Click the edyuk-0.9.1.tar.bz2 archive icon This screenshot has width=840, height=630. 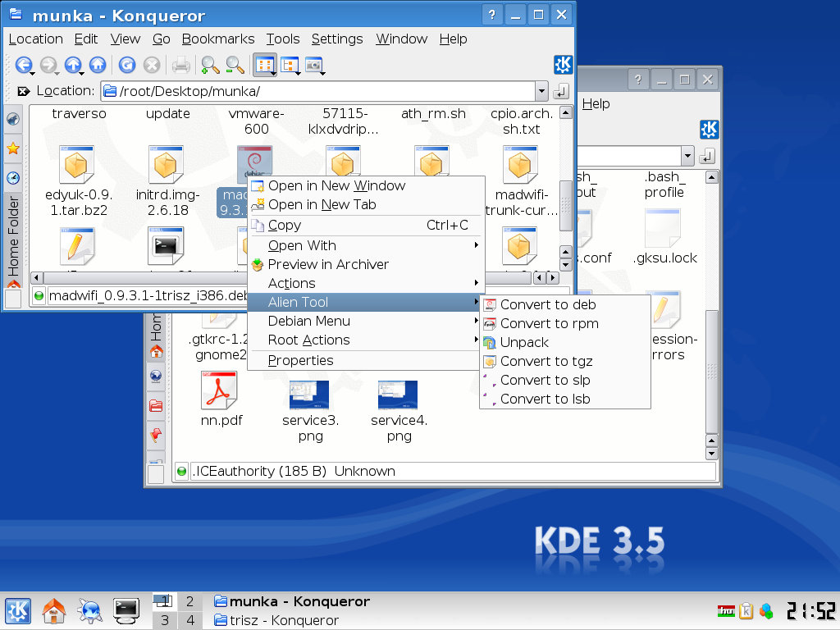click(x=76, y=164)
